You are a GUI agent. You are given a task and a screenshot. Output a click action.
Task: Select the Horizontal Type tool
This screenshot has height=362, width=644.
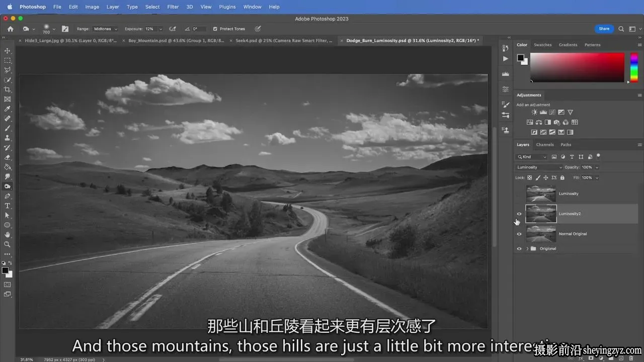tap(8, 206)
